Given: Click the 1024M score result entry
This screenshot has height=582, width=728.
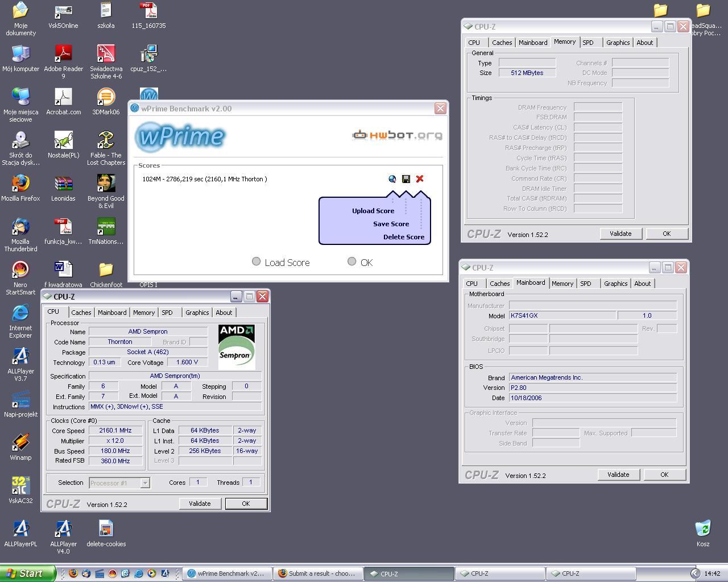Looking at the screenshot, I should click(x=205, y=179).
